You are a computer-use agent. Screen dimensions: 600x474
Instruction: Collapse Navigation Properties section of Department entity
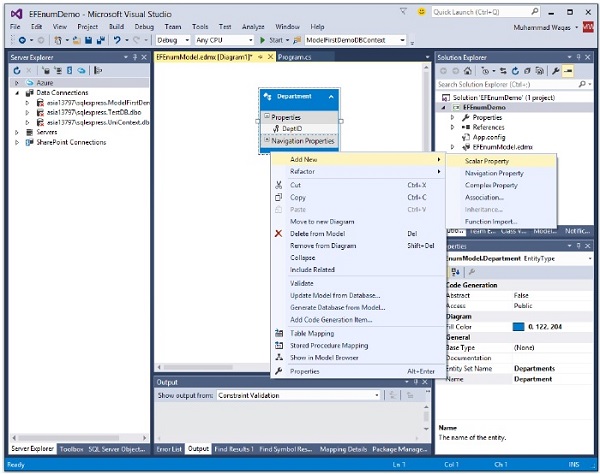pyautogui.click(x=267, y=140)
